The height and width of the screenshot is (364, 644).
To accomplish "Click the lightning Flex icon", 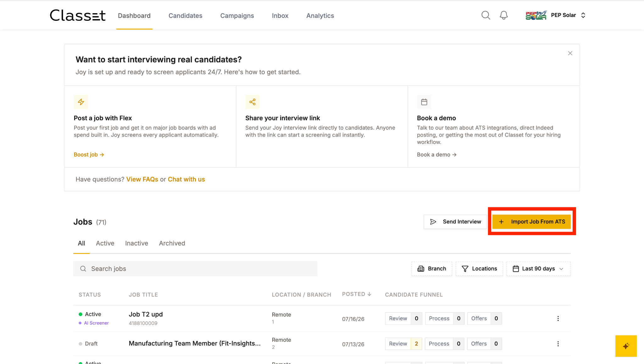I will click(x=81, y=102).
